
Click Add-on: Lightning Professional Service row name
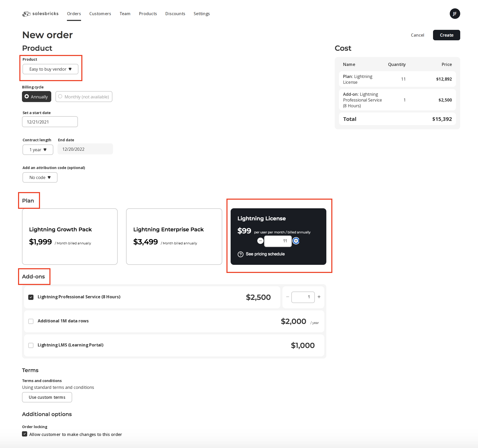coord(362,100)
